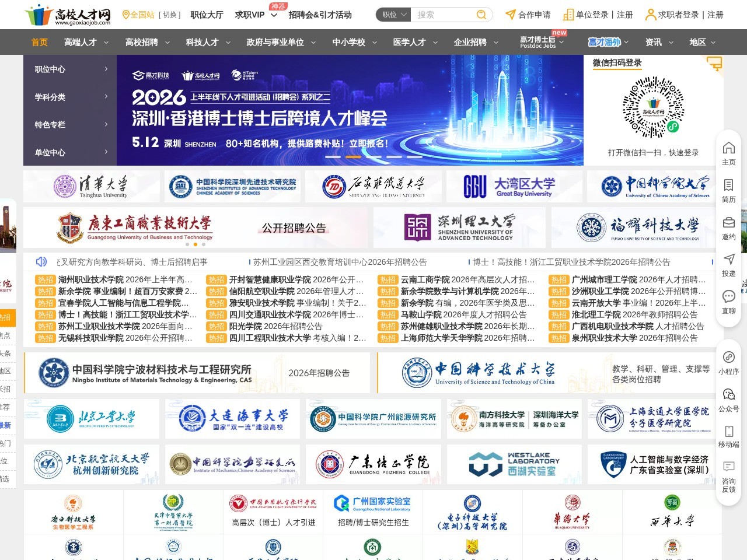
Task: Click the person icon for 求职者登录
Action: [x=651, y=15]
